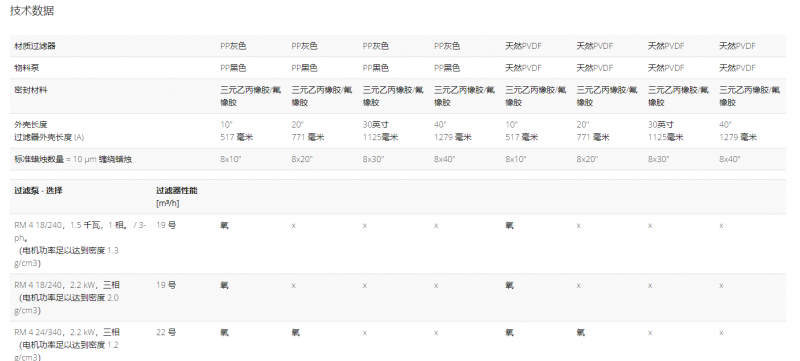Select the 8x20" cell in the PP灰色 column
Viewport: 800px width, 361px height.
302,160
